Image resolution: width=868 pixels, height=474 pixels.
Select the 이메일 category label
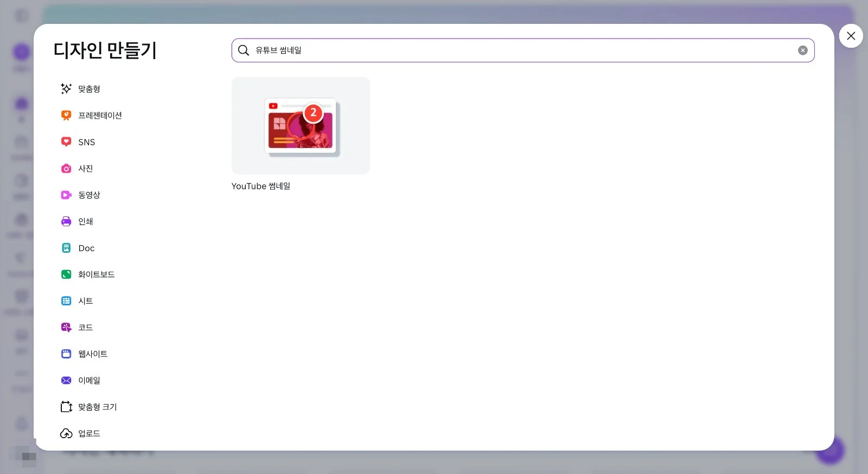(89, 380)
